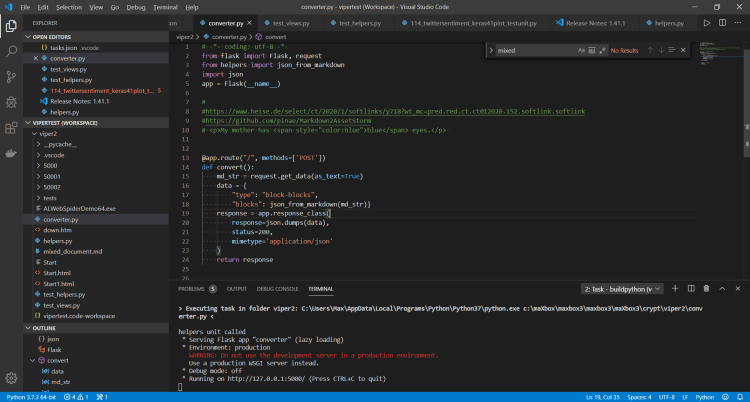This screenshot has height=402, width=750.
Task: Open the heise.de URL in code
Action: pos(395,112)
